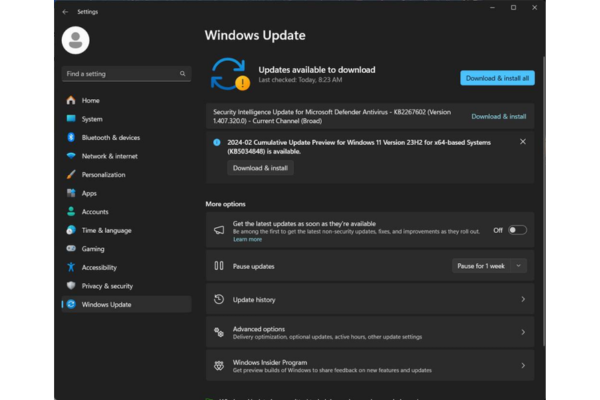The height and width of the screenshot is (400, 600).
Task: Expand Update history chevron
Action: [x=523, y=299]
